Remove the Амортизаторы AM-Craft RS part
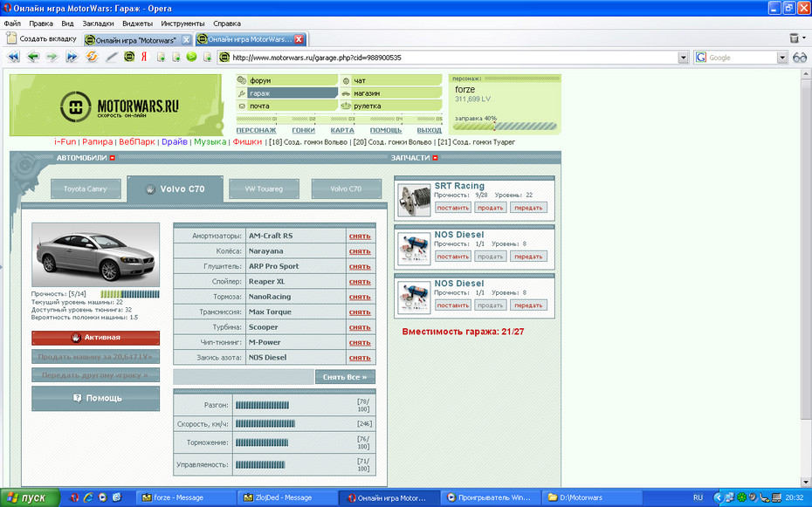Viewport: 812px width, 507px height. (360, 236)
